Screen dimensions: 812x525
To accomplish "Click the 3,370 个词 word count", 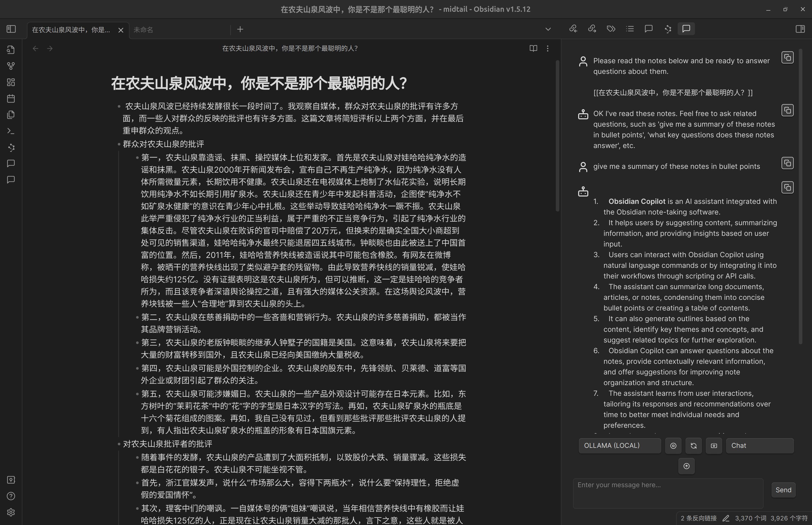I will (x=751, y=518).
